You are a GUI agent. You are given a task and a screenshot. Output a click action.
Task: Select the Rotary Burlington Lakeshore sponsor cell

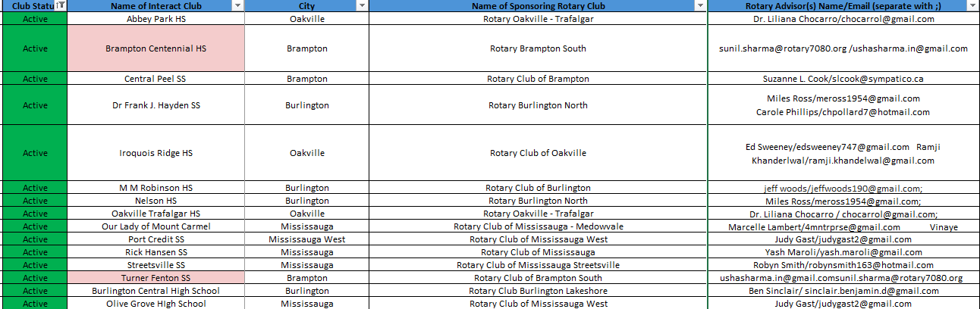coord(538,291)
